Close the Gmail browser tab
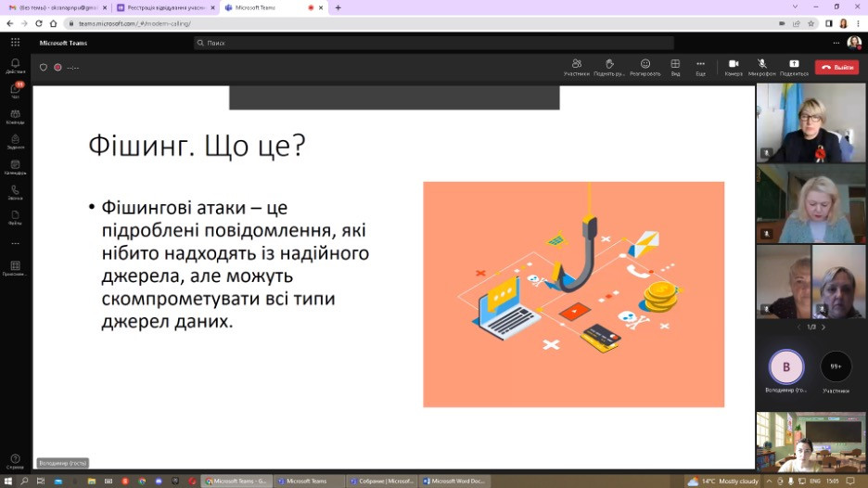Screen dimensions: 868x488 point(105,7)
